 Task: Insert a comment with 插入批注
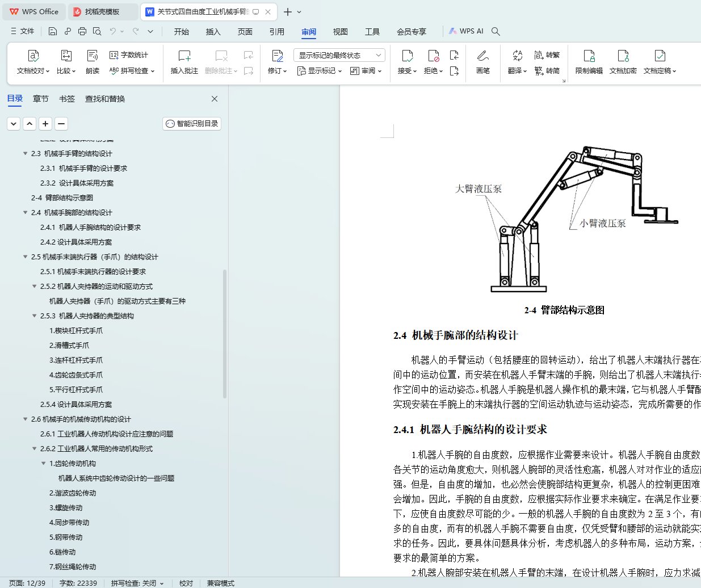coord(184,62)
